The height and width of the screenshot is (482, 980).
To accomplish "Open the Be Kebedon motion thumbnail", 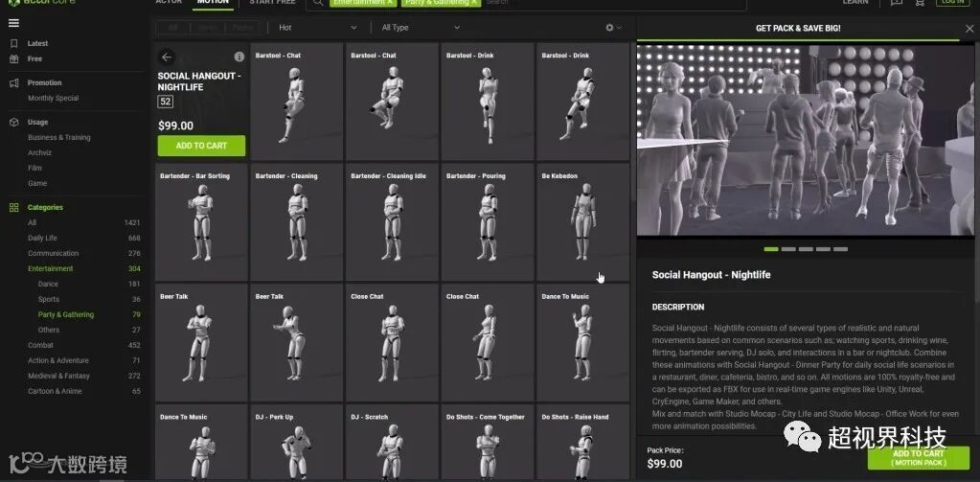I will [583, 221].
